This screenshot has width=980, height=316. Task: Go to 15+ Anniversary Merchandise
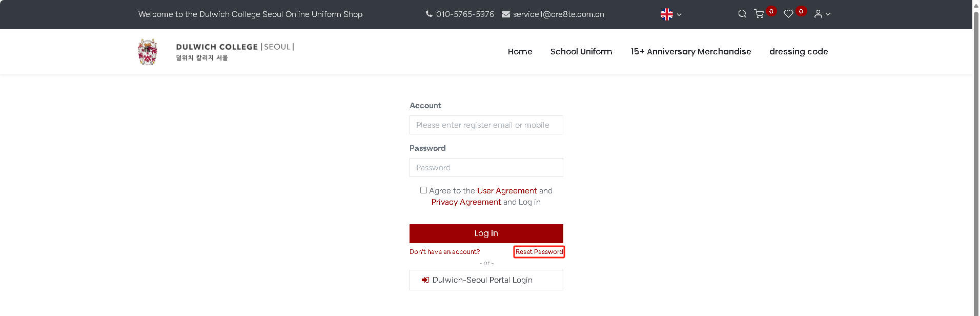(x=690, y=52)
